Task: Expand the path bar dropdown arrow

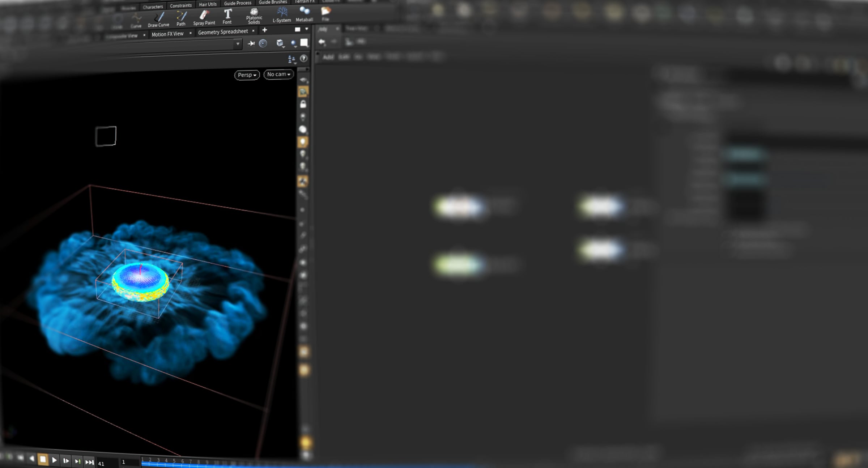Action: tap(238, 44)
